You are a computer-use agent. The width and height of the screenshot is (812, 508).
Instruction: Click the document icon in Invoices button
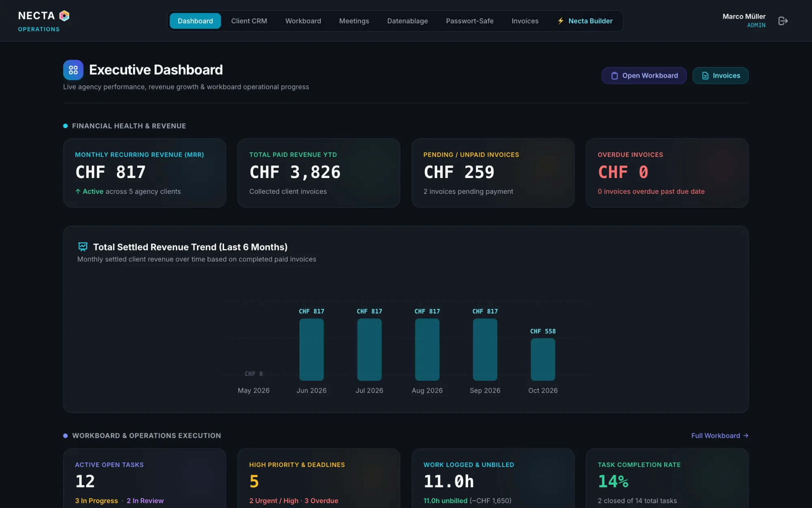tap(705, 76)
